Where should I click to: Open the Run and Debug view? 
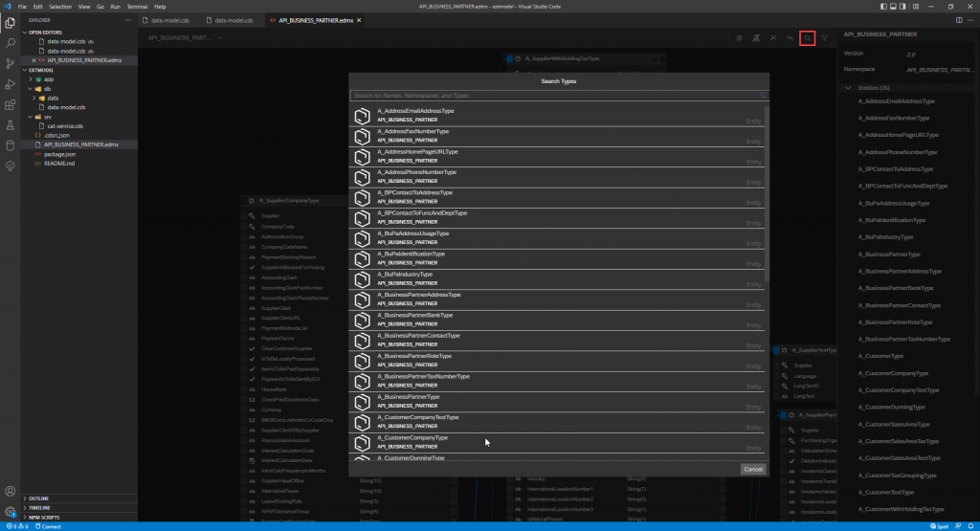[x=10, y=84]
